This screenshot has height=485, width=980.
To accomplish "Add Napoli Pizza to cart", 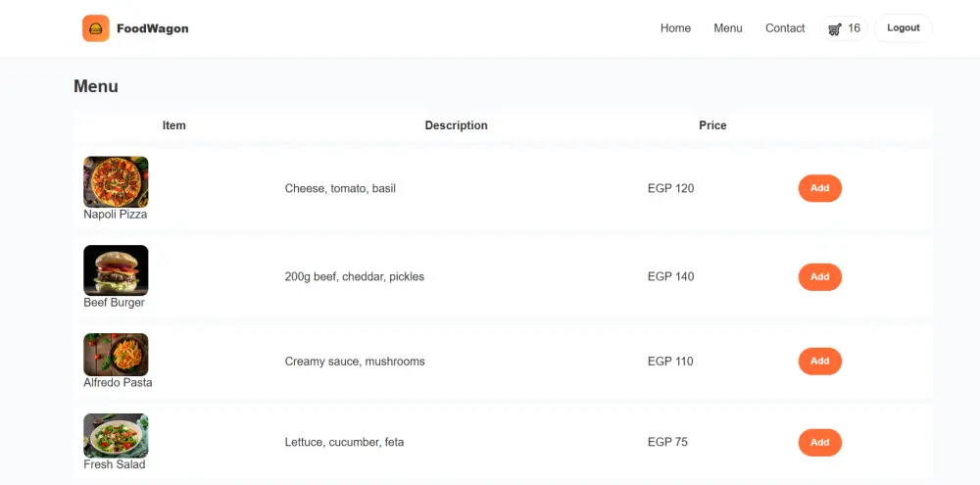I will point(819,188).
